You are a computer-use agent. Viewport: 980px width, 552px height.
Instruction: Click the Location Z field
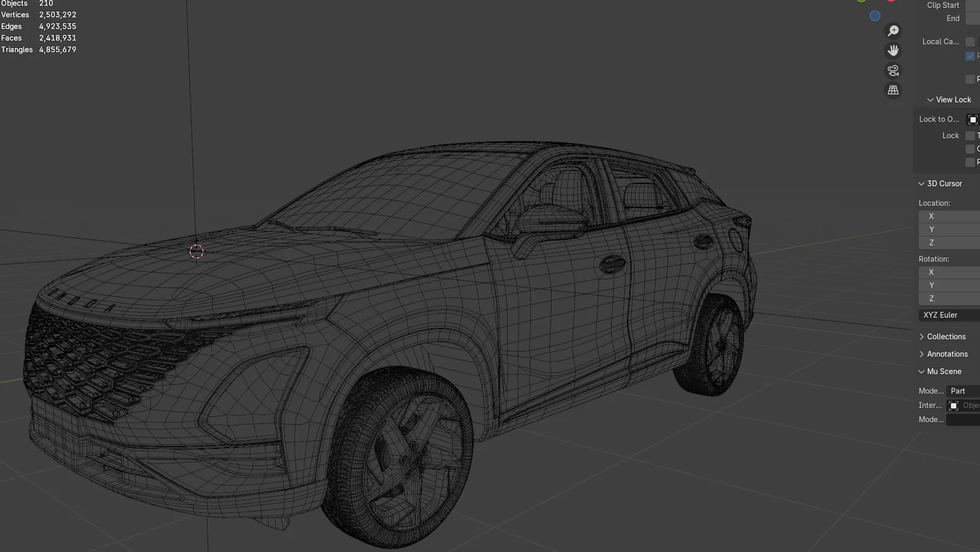(949, 243)
